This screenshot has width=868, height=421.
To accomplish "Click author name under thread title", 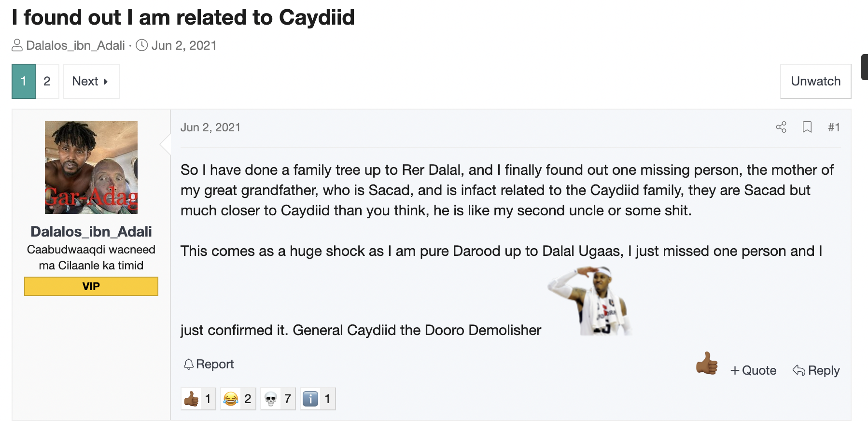I will tap(75, 45).
